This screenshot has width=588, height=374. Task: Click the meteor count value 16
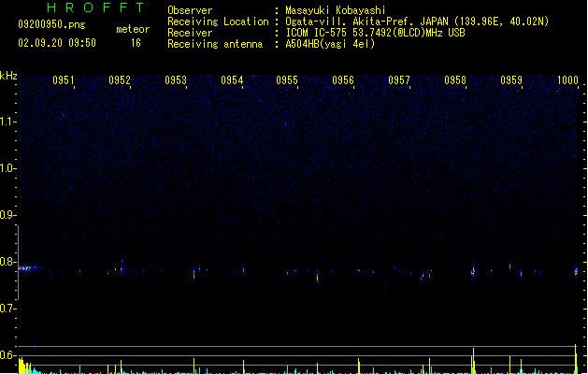136,43
